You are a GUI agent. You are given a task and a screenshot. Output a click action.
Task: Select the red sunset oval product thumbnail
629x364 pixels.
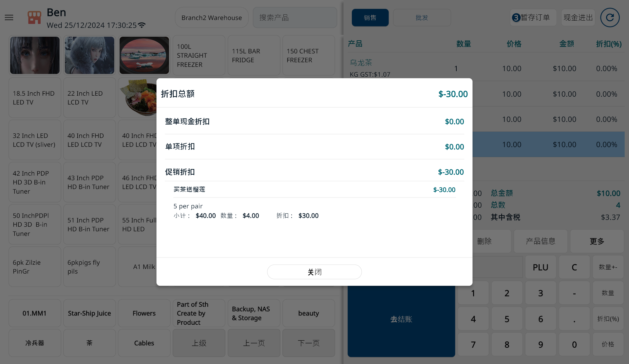[x=144, y=55]
